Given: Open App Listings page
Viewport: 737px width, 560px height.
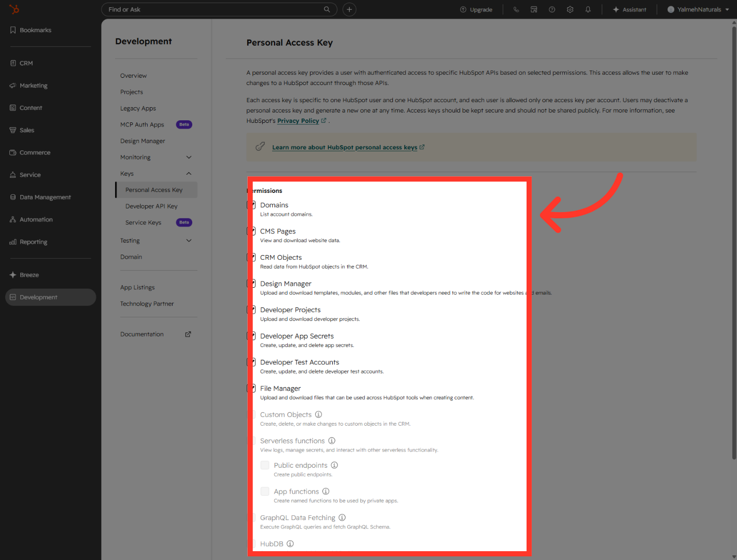Looking at the screenshot, I should tap(137, 287).
